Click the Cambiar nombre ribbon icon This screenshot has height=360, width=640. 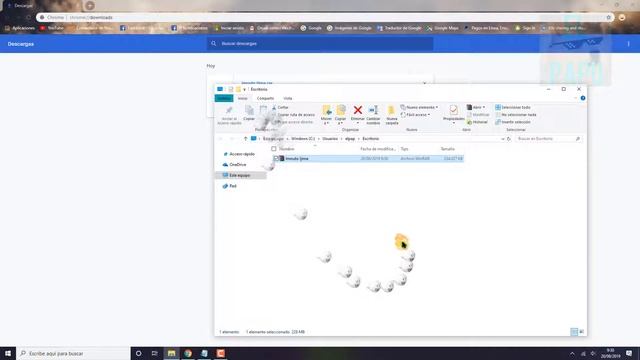point(373,110)
